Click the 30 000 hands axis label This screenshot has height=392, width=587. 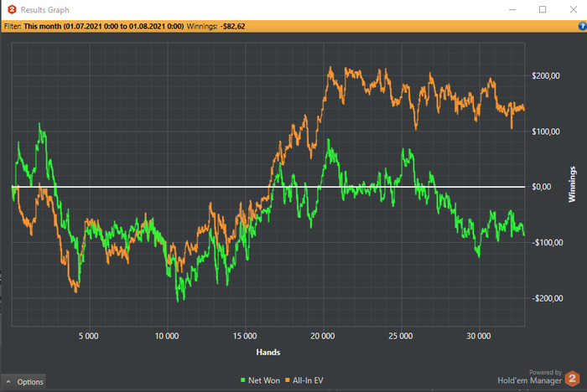(479, 336)
